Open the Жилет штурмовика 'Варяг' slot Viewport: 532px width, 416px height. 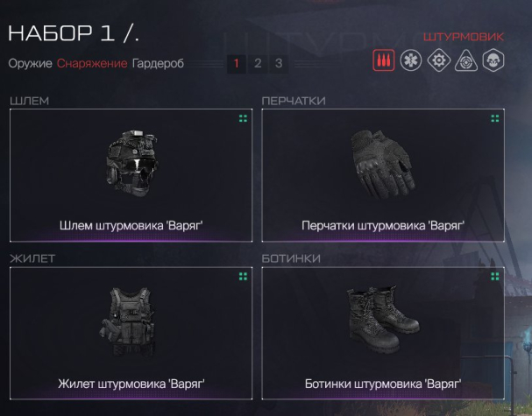click(x=131, y=334)
